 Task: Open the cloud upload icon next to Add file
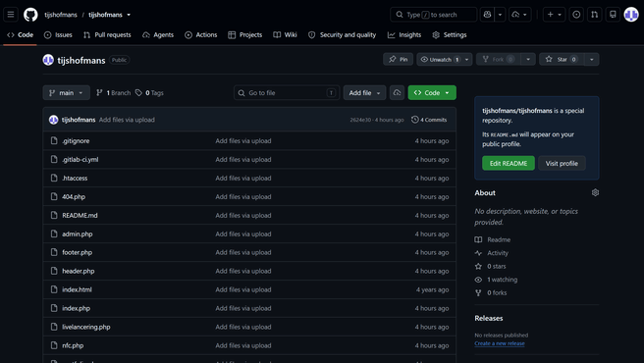(397, 93)
